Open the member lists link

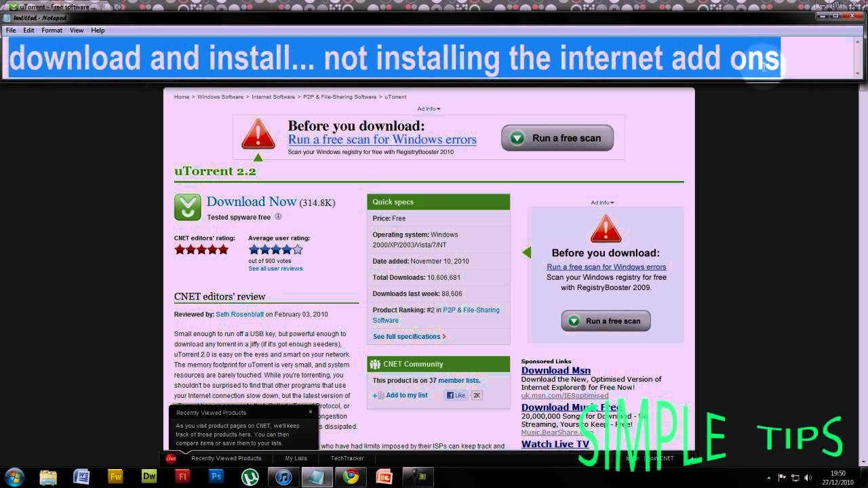459,380
